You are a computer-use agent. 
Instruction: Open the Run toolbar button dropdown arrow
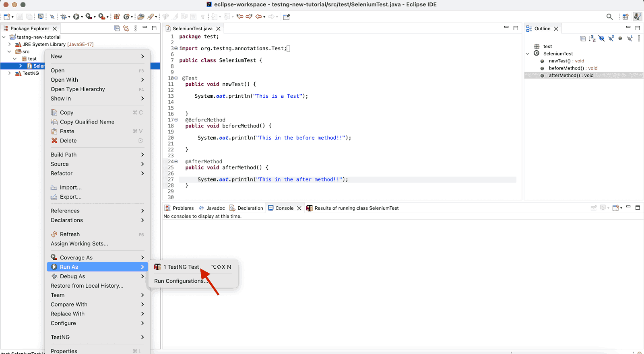coord(82,17)
